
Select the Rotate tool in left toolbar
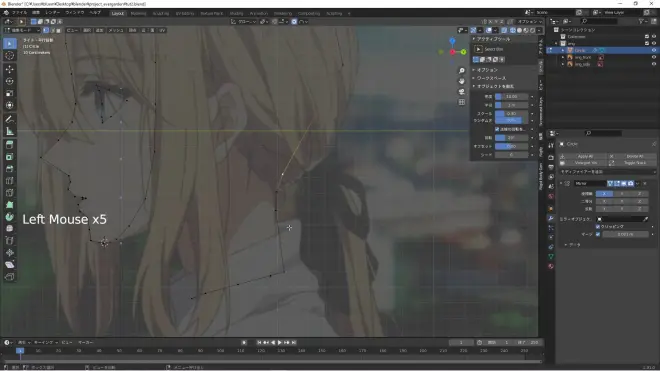click(10, 81)
